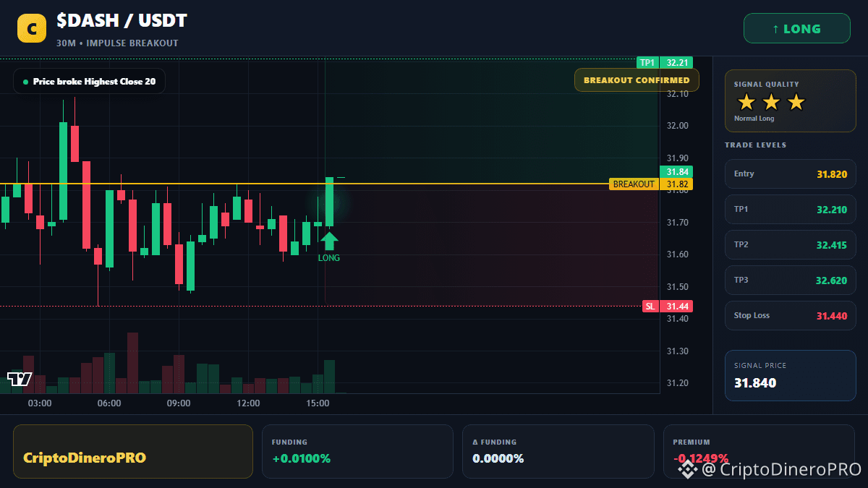Image resolution: width=868 pixels, height=488 pixels.
Task: Click the 32.00 price axis label
Action: pyautogui.click(x=678, y=126)
